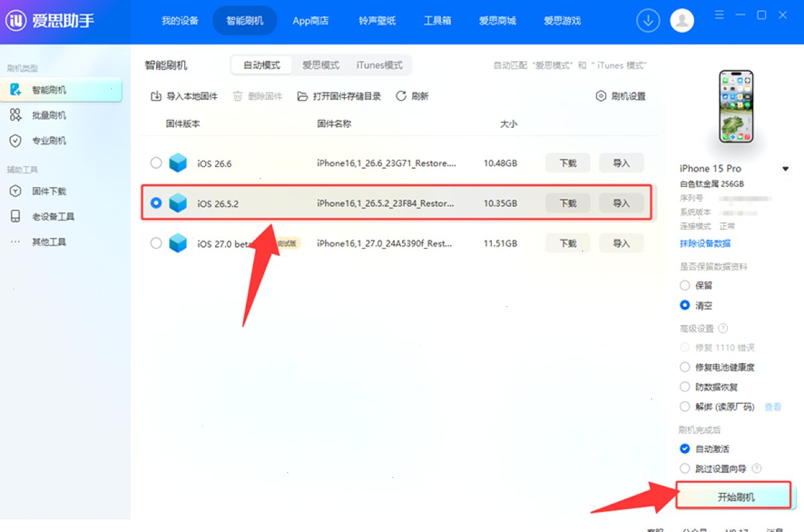This screenshot has height=532, width=804.
Task: Open 刷机设置 settings icon
Action: coord(601,96)
